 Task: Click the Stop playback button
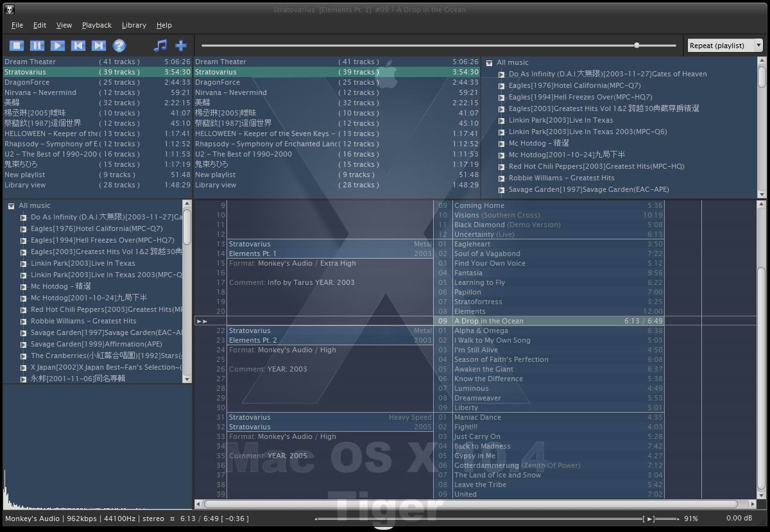(17, 46)
